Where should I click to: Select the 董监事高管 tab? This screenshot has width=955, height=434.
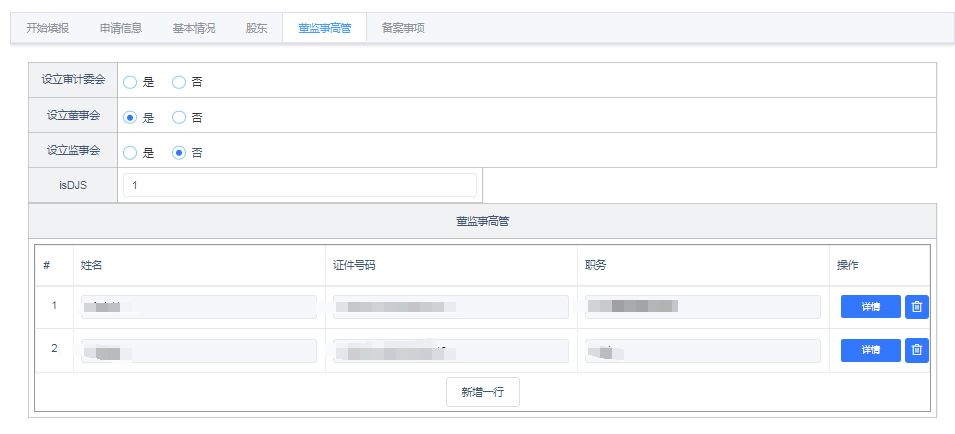click(x=325, y=28)
